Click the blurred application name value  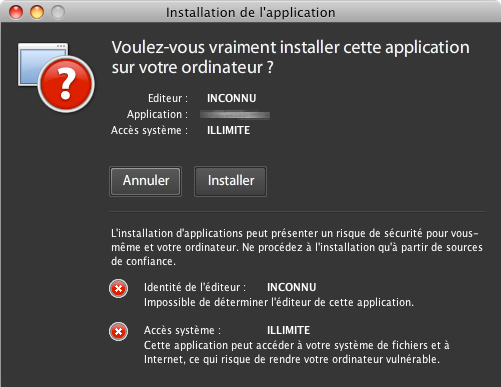[235, 115]
